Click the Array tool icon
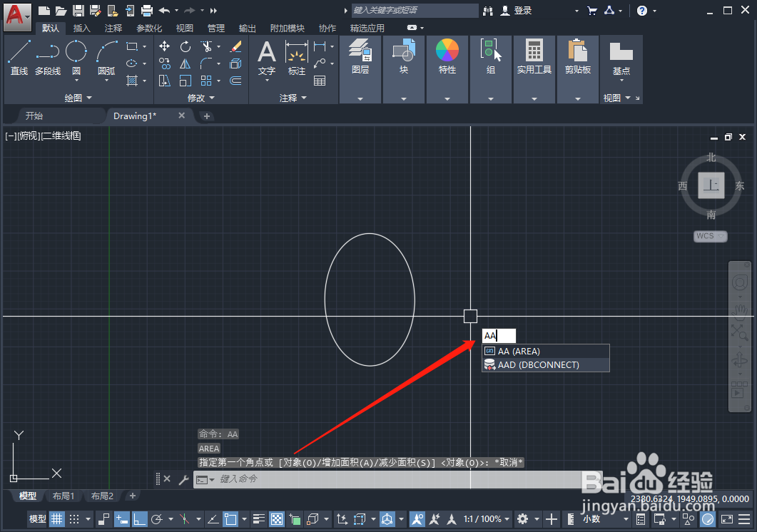This screenshot has width=757, height=532. pos(206,81)
